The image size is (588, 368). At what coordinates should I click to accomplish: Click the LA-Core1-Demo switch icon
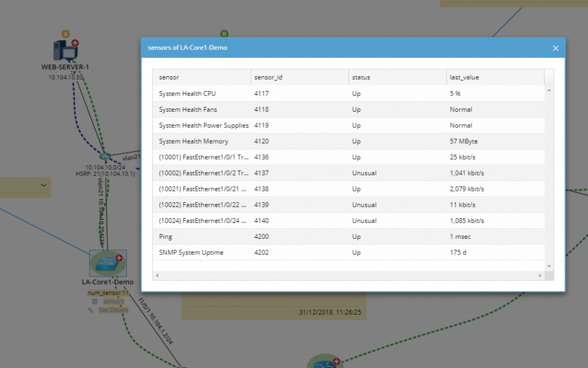click(x=108, y=263)
